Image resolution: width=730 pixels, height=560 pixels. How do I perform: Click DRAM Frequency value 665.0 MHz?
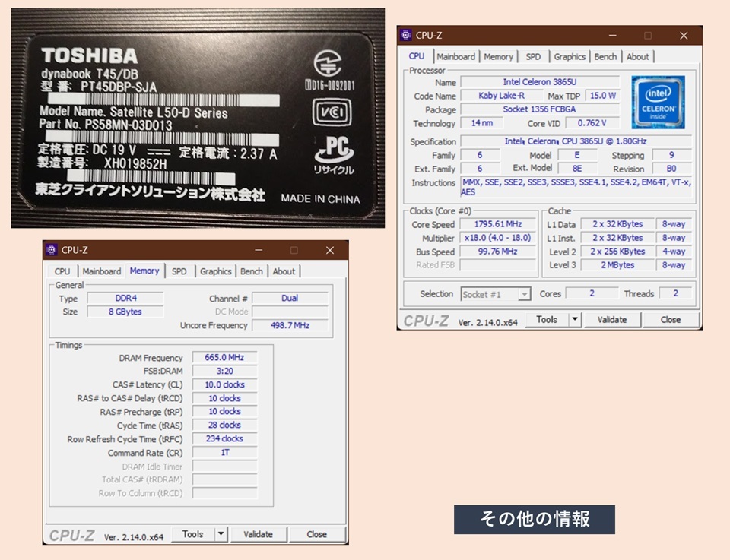224,357
